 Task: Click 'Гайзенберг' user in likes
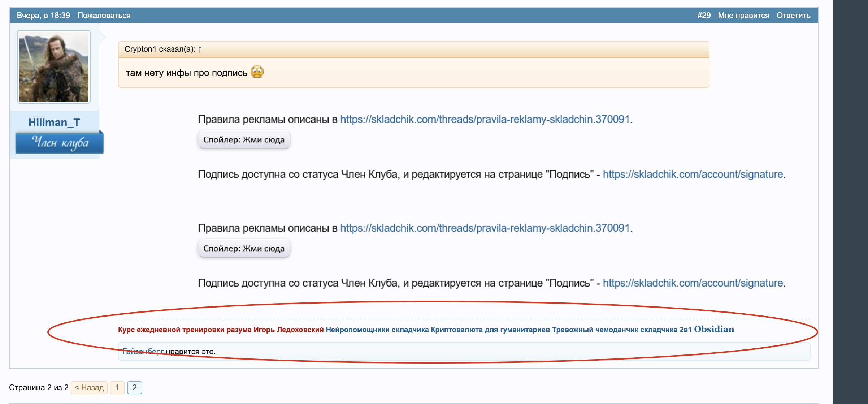coord(143,351)
